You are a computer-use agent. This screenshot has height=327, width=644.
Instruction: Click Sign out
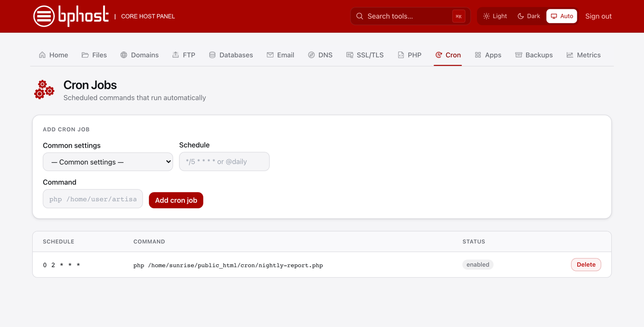click(598, 16)
